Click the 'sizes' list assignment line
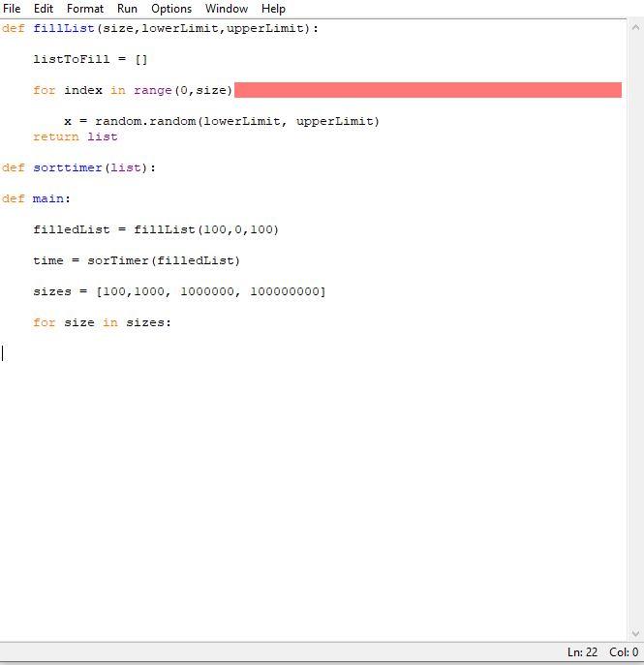 [179, 291]
